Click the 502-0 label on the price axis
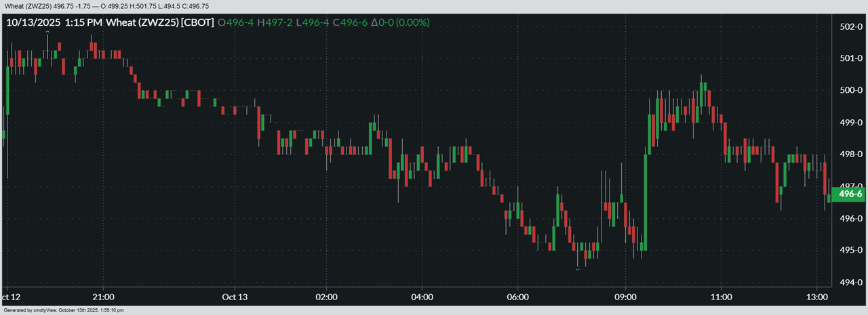 point(850,27)
